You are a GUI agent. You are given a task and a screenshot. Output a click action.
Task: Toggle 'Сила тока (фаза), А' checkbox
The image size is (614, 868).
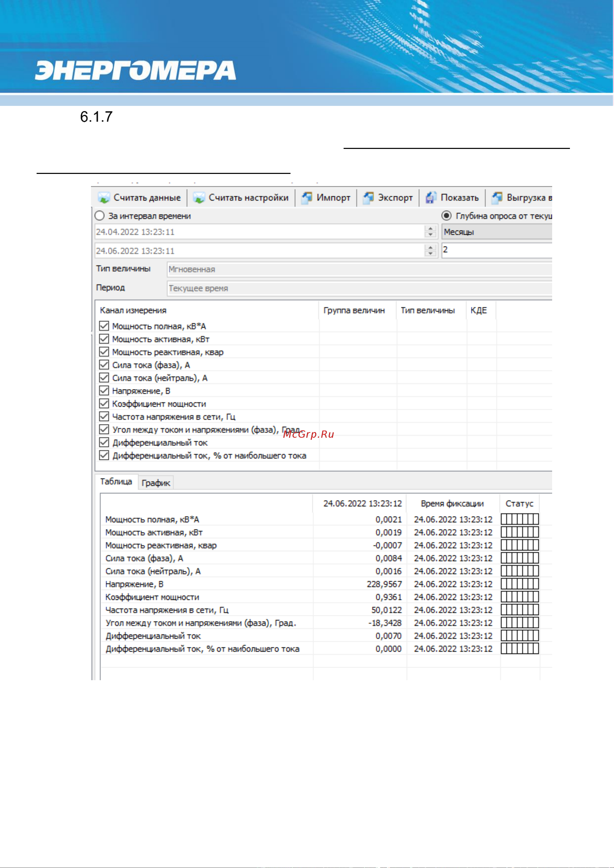point(104,365)
